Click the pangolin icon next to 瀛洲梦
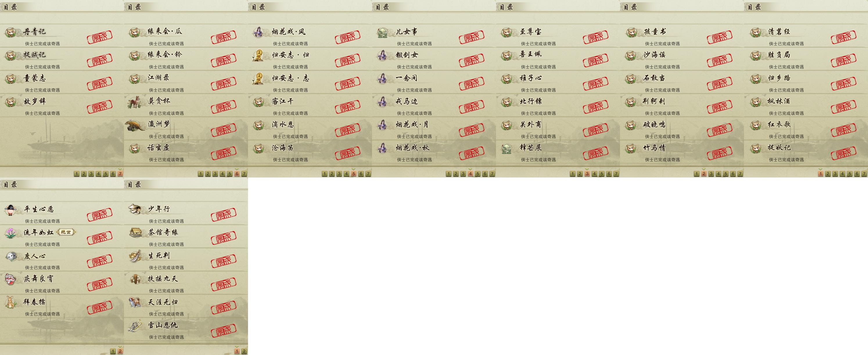The image size is (868, 355). pyautogui.click(x=135, y=125)
